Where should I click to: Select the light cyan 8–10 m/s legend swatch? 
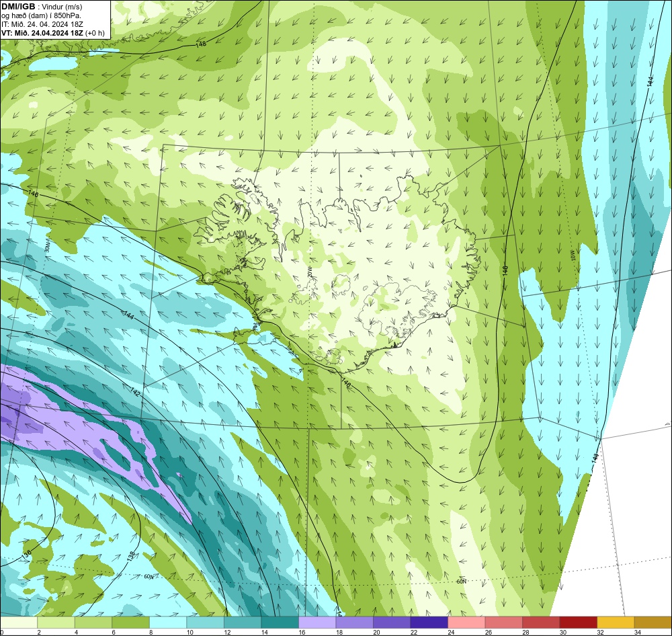pyautogui.click(x=168, y=623)
